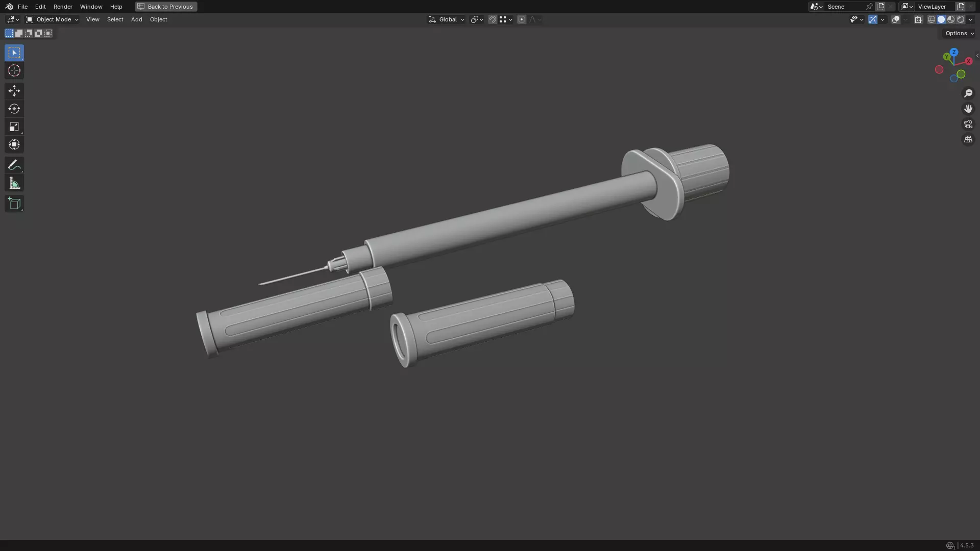Activate the Select Box tool

point(14,53)
